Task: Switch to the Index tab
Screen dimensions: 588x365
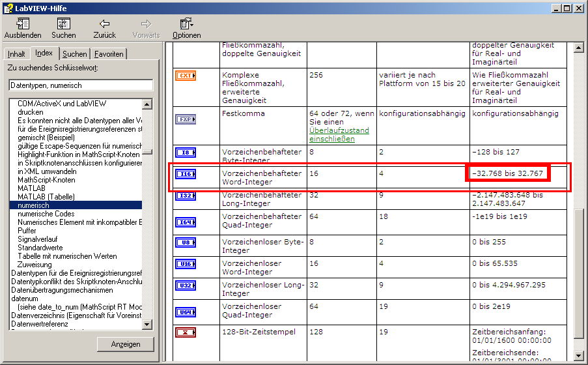Action: click(44, 53)
